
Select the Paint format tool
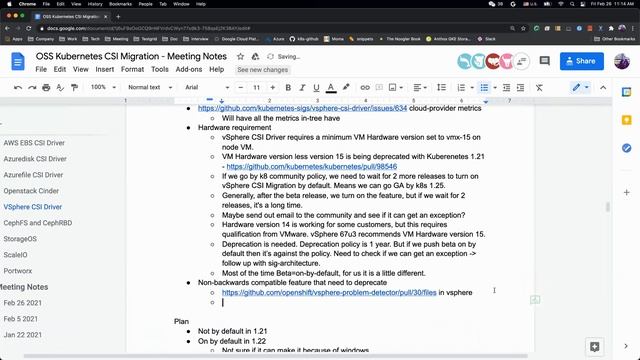click(x=74, y=87)
